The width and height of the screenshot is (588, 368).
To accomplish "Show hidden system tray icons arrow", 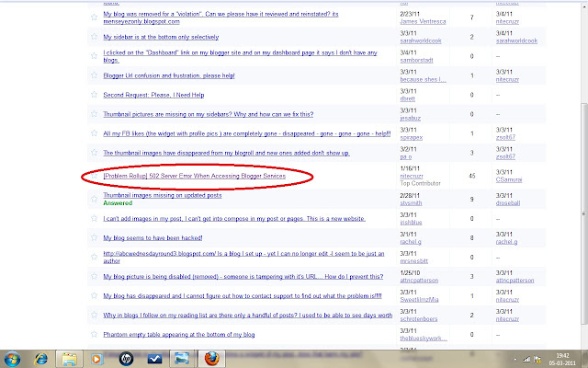I will pos(514,360).
